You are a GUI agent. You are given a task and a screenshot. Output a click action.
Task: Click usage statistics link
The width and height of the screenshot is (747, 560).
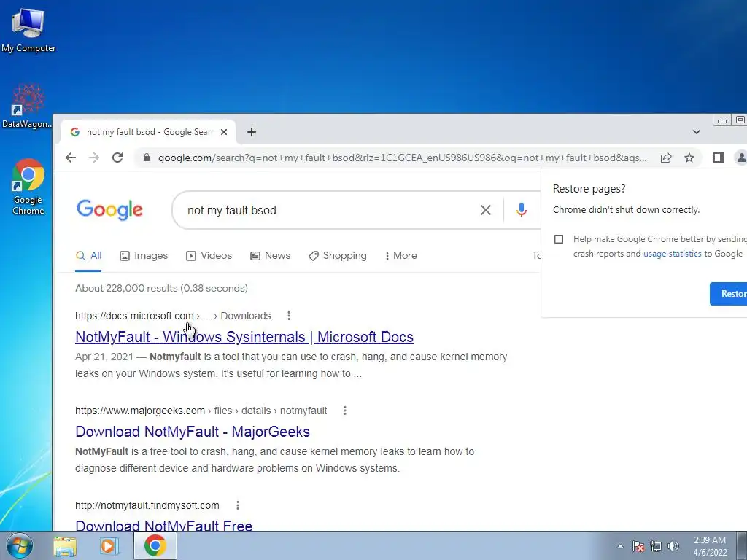(x=672, y=254)
